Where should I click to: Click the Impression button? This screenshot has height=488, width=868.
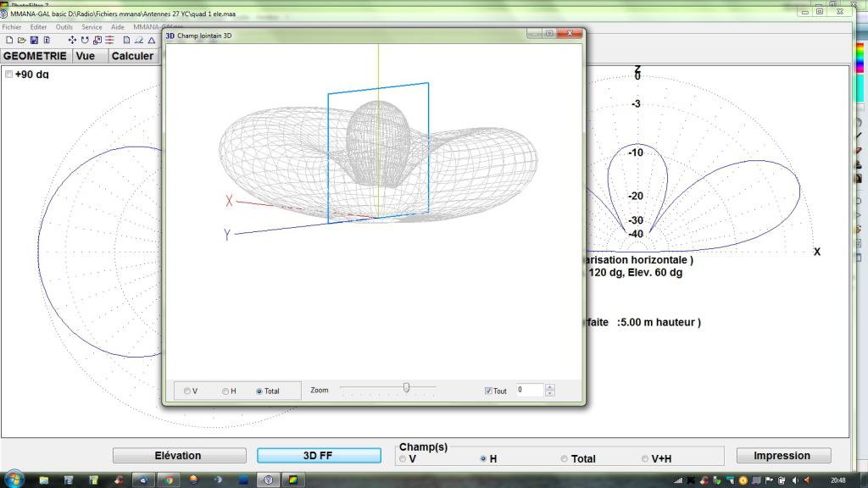point(784,455)
